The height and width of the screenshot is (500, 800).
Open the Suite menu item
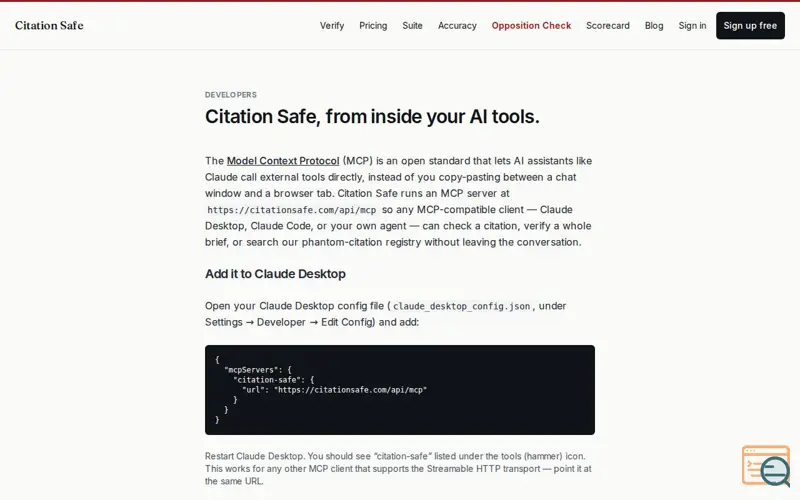click(412, 26)
